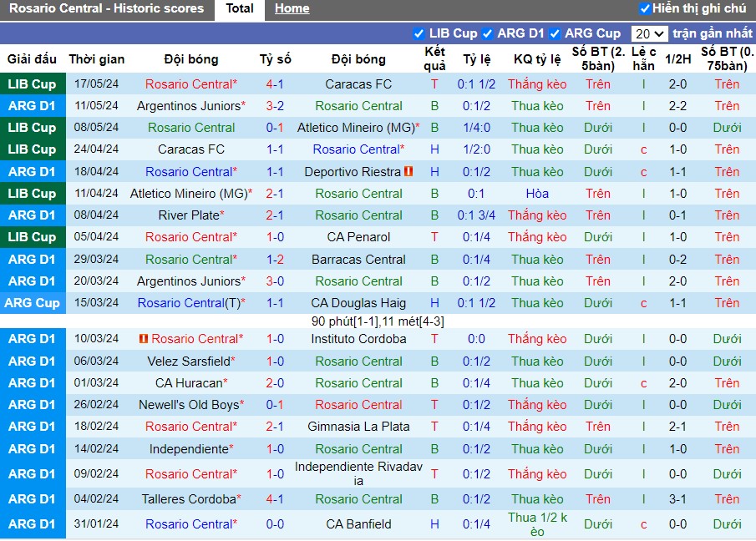
Task: Open the Deportivo Riestra team link
Action: tap(353, 172)
